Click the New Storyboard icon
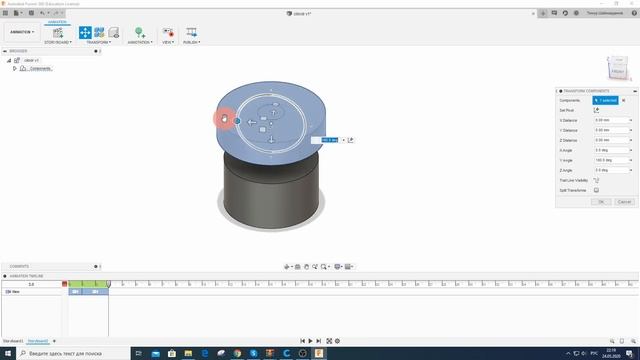This screenshot has width=640, height=360. 58,33
